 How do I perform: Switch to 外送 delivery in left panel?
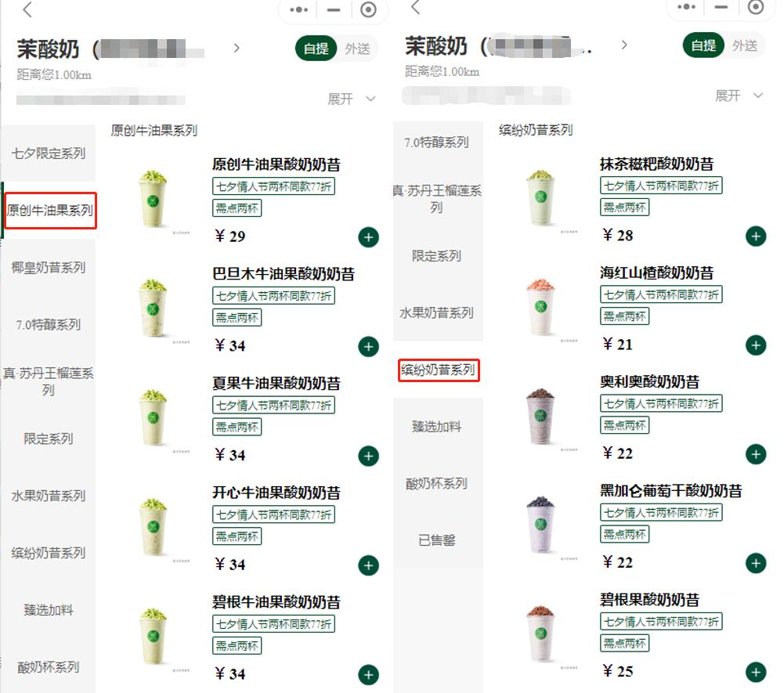tap(357, 49)
